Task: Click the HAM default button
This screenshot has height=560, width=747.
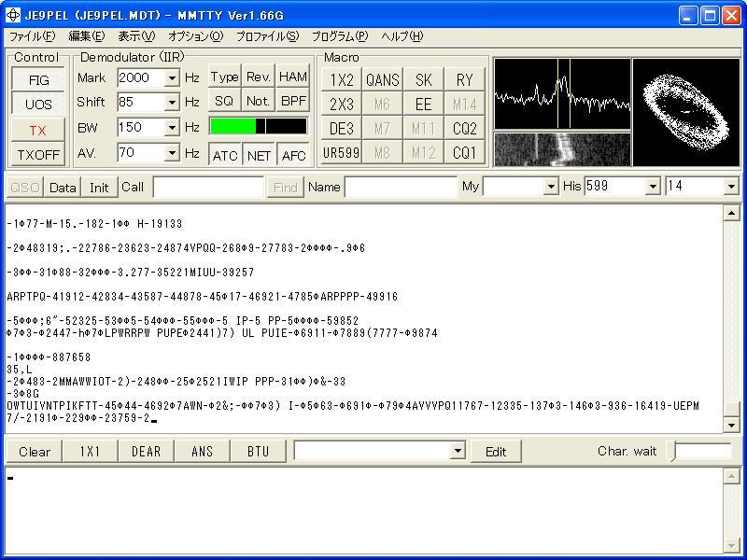Action: (292, 77)
